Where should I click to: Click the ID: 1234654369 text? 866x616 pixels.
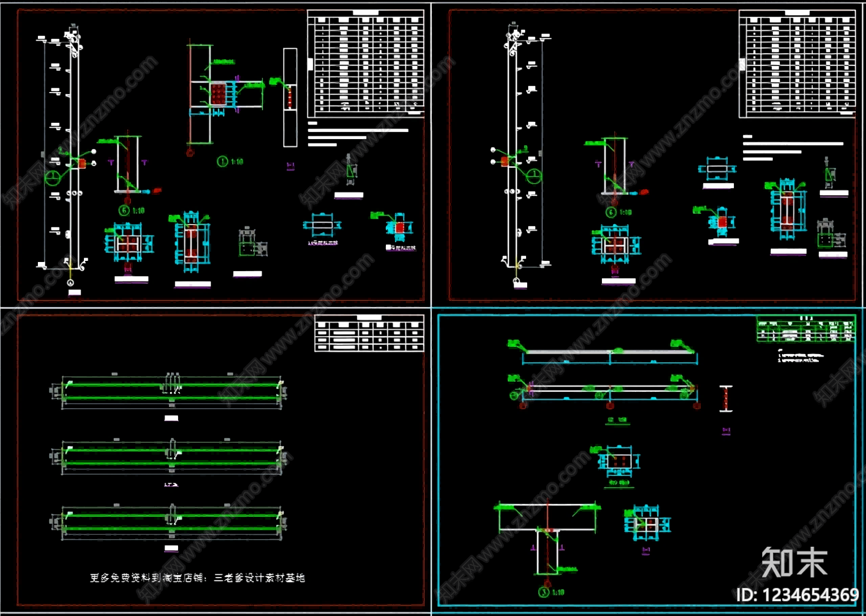pos(797,595)
